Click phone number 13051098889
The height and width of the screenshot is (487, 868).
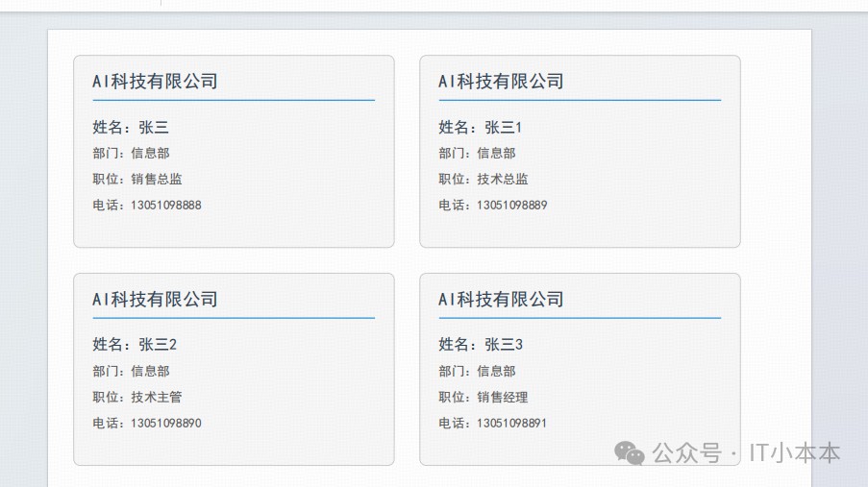click(512, 206)
